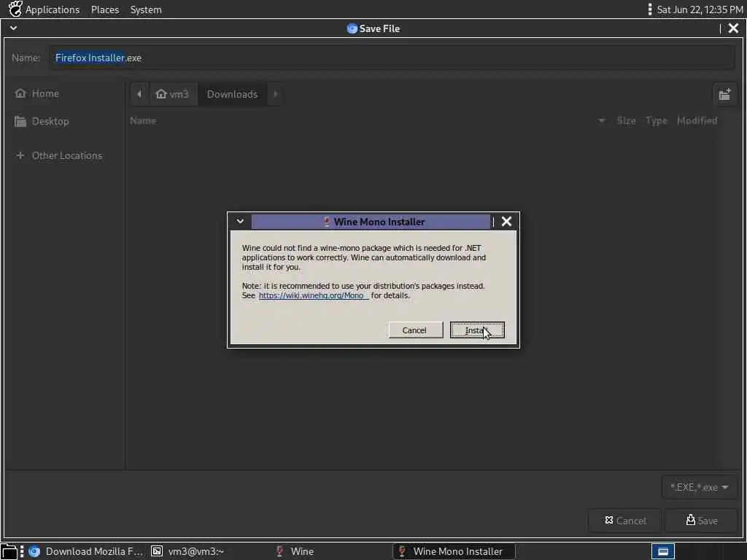
Task: Open the Places menu
Action: (105, 9)
